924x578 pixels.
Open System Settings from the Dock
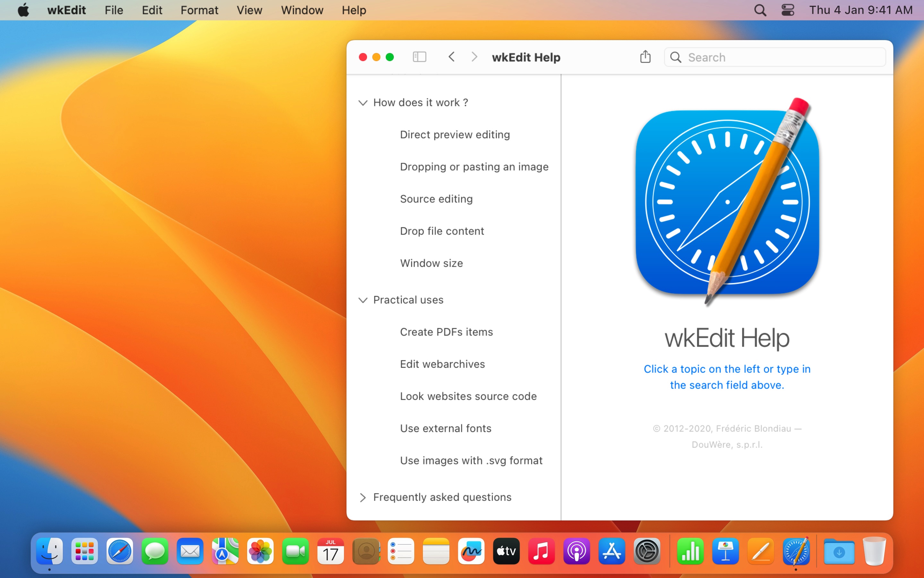click(x=647, y=551)
